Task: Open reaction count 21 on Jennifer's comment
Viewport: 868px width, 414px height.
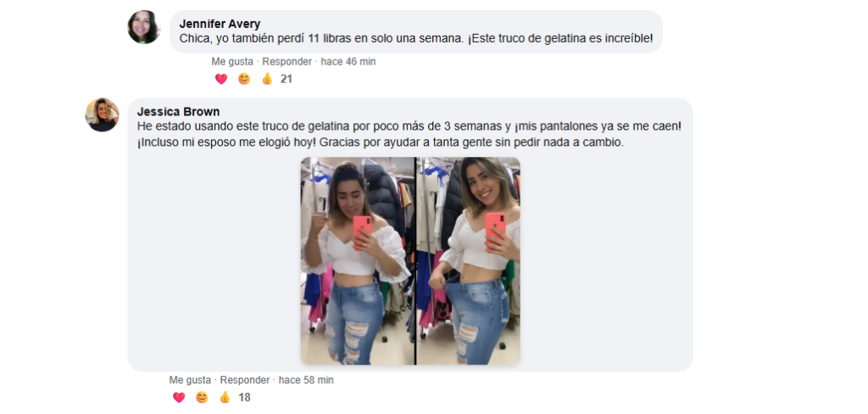Action: tap(287, 79)
